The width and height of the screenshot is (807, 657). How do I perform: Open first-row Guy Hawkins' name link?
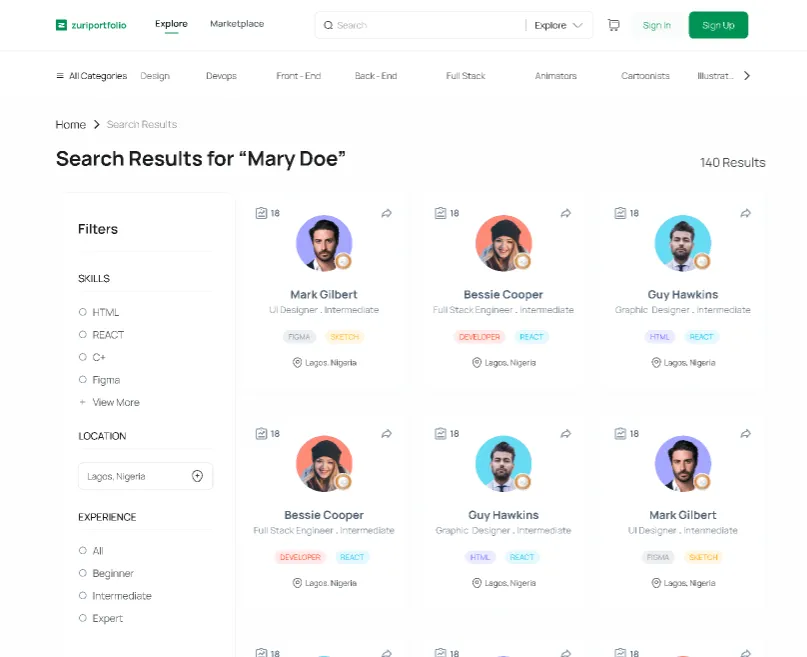[x=682, y=294]
